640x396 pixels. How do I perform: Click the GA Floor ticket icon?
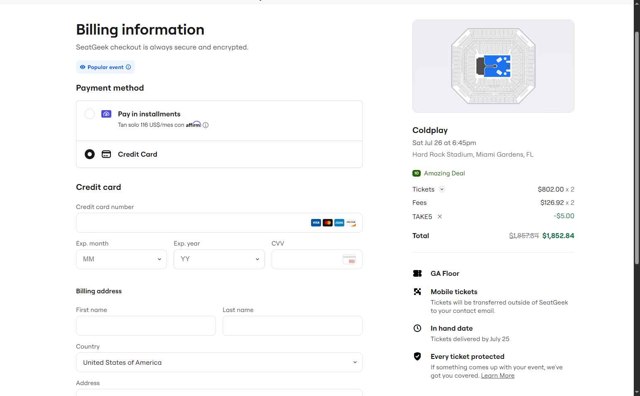[417, 273]
